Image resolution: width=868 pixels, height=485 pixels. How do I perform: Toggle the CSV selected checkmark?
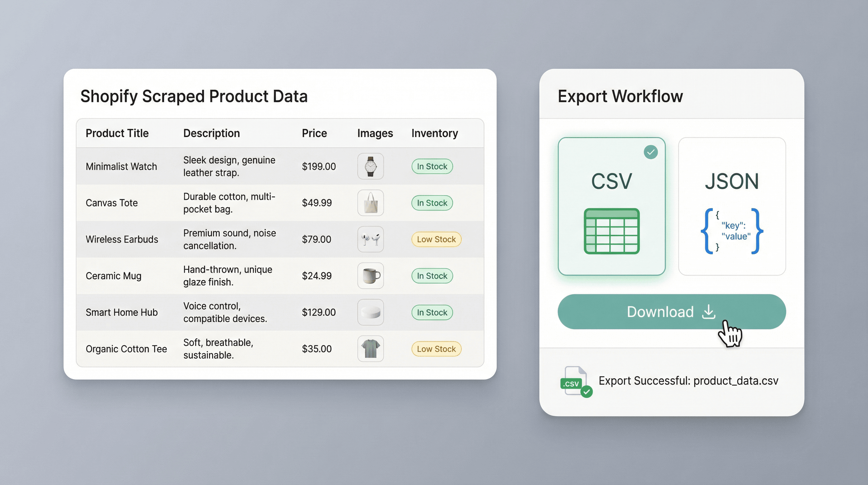click(x=651, y=152)
